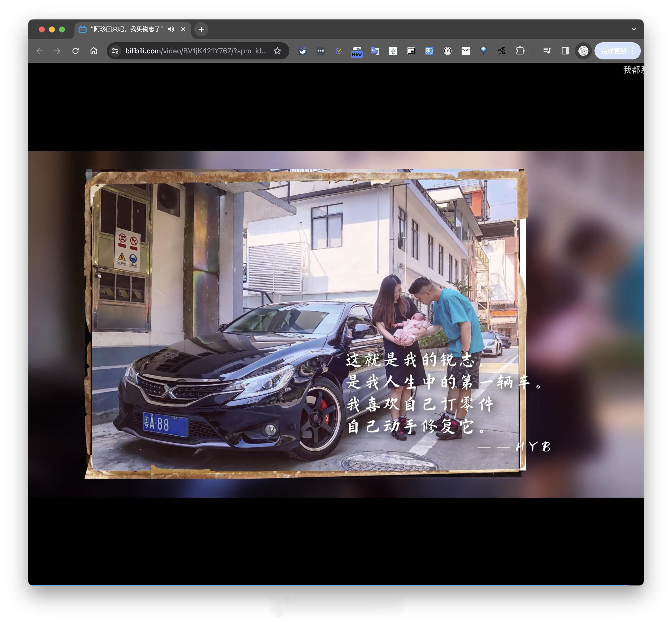Expand the tab search chevron
This screenshot has width=672, height=623.
point(633,29)
